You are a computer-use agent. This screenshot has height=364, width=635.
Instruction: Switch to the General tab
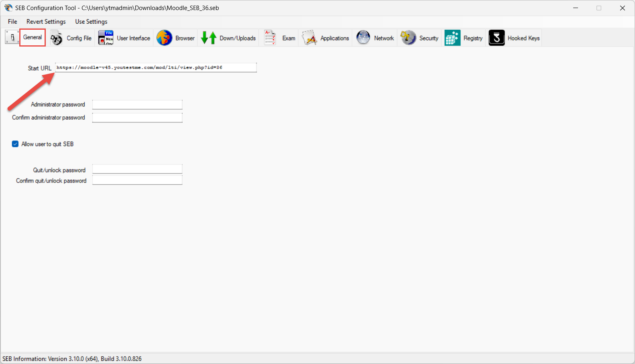(33, 37)
